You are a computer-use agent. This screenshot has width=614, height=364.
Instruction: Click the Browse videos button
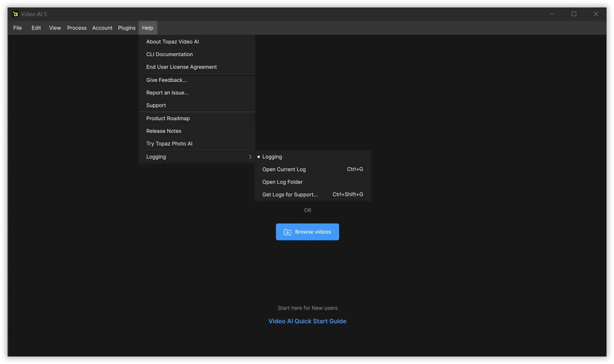[307, 232]
